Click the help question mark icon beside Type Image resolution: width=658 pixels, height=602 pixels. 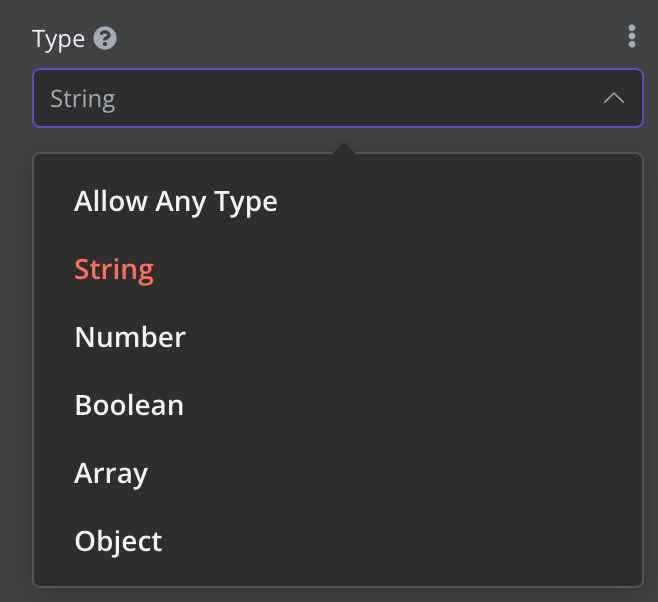(x=105, y=39)
